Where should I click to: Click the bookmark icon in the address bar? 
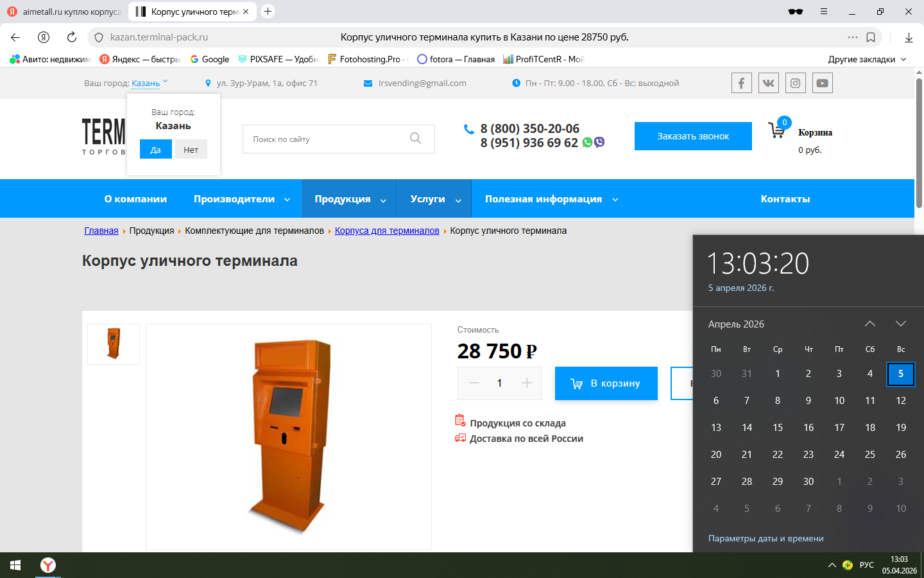[871, 37]
